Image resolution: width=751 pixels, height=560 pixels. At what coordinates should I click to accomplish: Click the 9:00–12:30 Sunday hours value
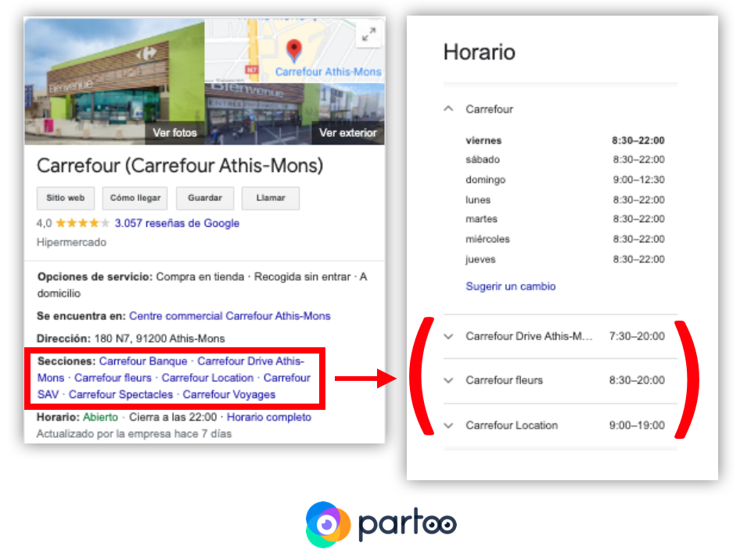coord(638,180)
